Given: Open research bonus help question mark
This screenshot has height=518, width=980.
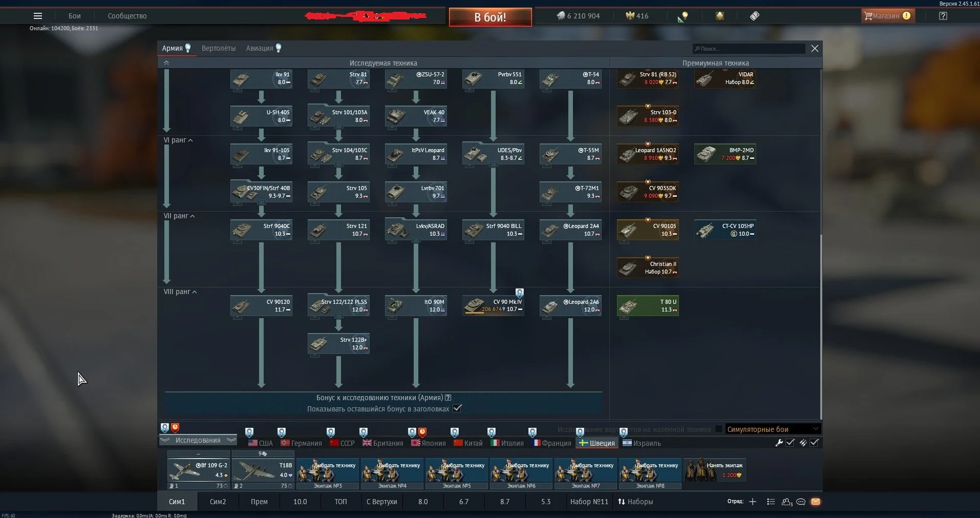Looking at the screenshot, I should (448, 398).
